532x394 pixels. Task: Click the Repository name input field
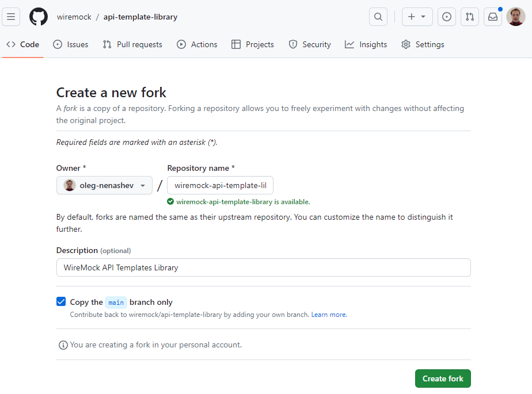tap(220, 185)
